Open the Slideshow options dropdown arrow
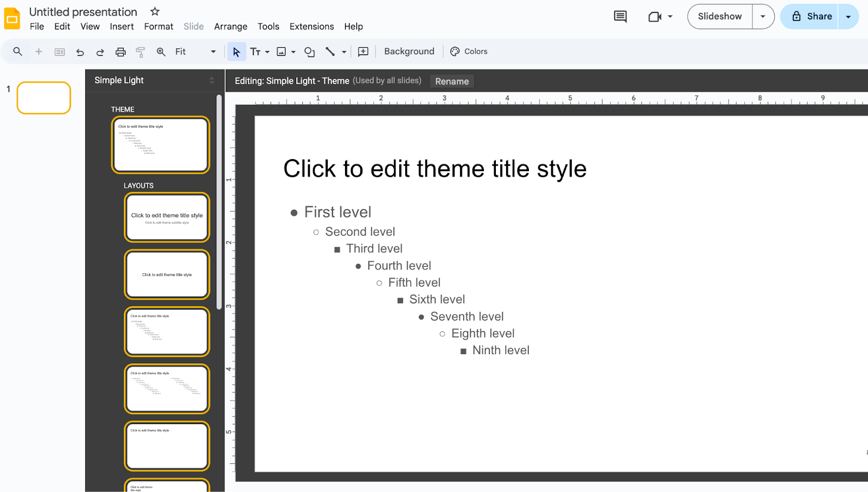 tap(764, 16)
